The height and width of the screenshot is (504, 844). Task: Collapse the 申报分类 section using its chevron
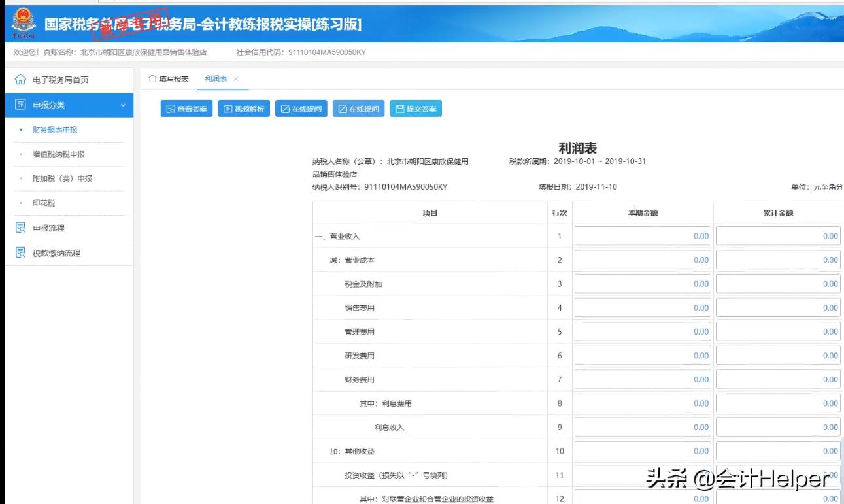pos(125,104)
